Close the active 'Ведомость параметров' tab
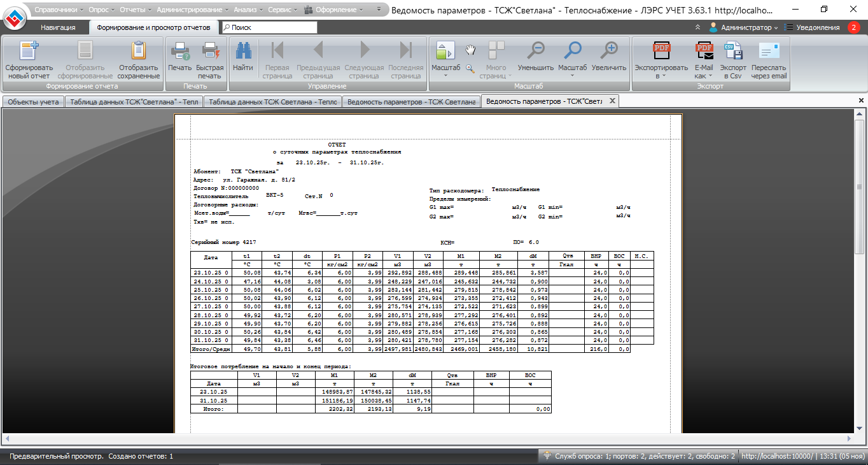 (612, 101)
